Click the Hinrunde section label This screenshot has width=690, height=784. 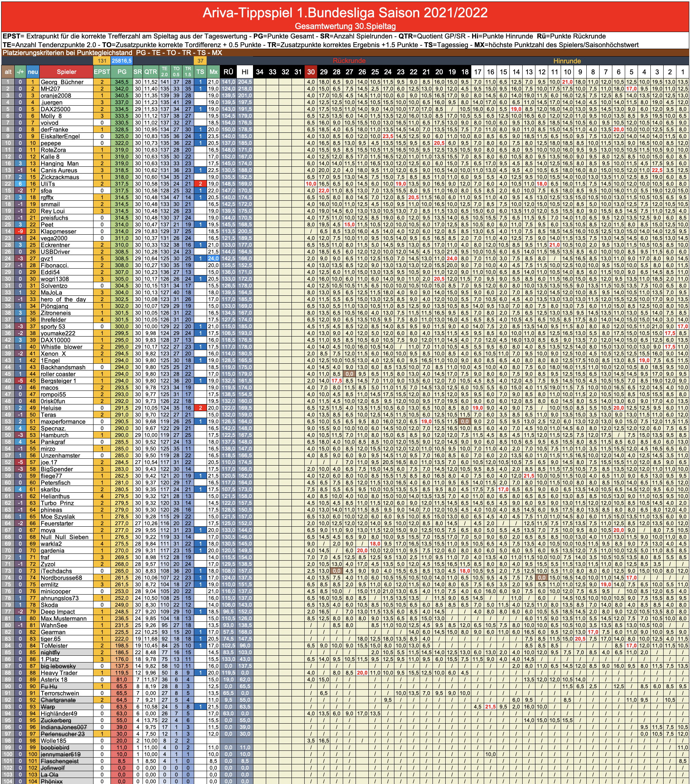(567, 61)
